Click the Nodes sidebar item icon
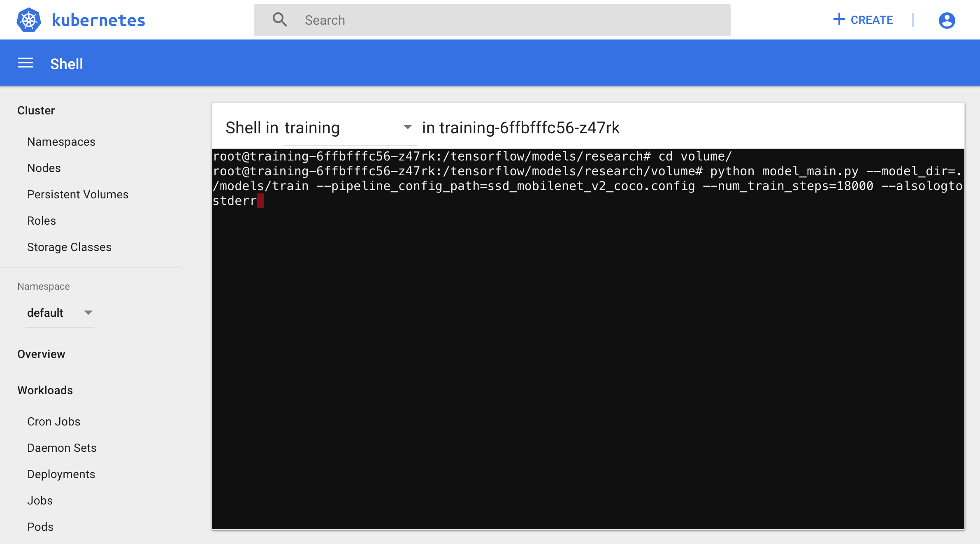This screenshot has height=544, width=980. click(x=43, y=168)
